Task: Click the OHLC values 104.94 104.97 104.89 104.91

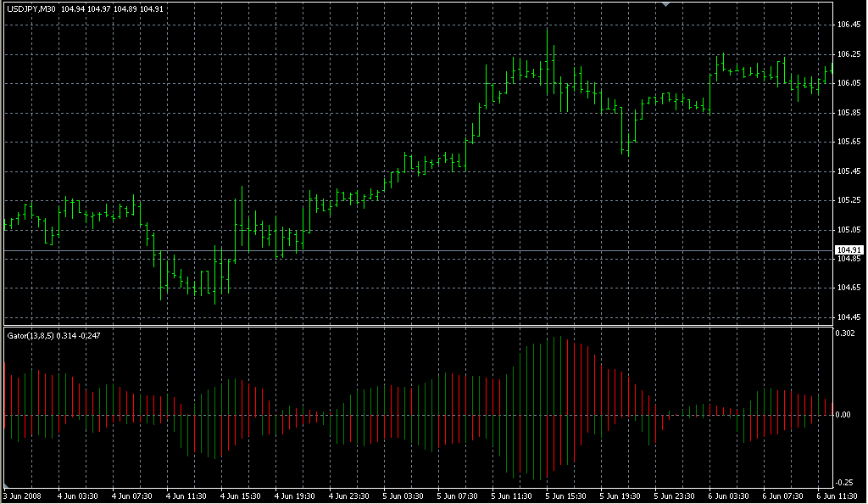Action: (x=112, y=9)
